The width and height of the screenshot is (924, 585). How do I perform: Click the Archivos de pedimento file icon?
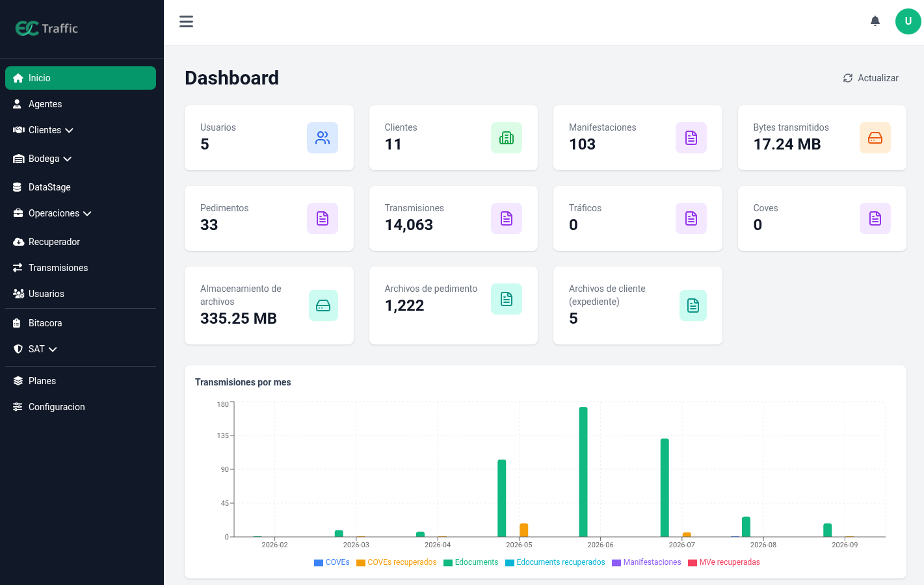pos(507,299)
